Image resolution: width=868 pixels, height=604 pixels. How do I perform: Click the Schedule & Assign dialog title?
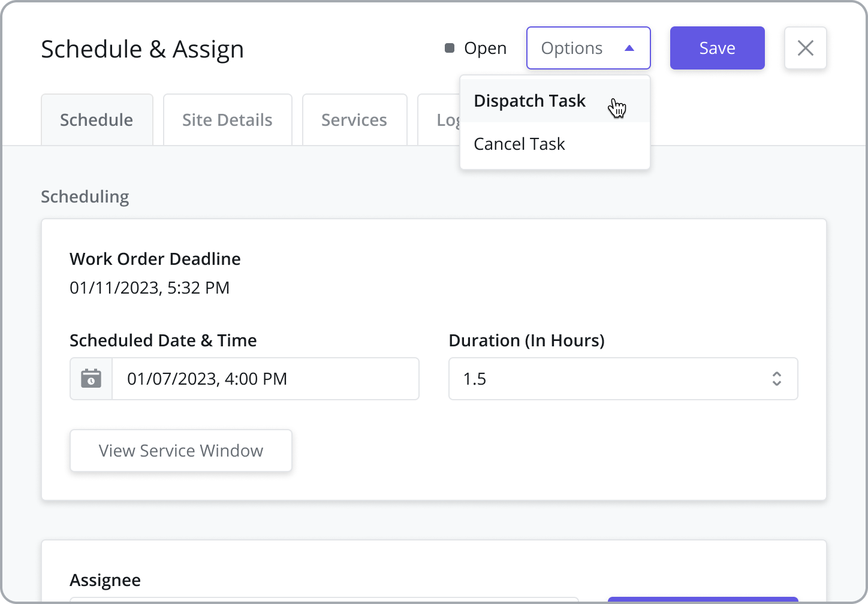[x=142, y=49]
